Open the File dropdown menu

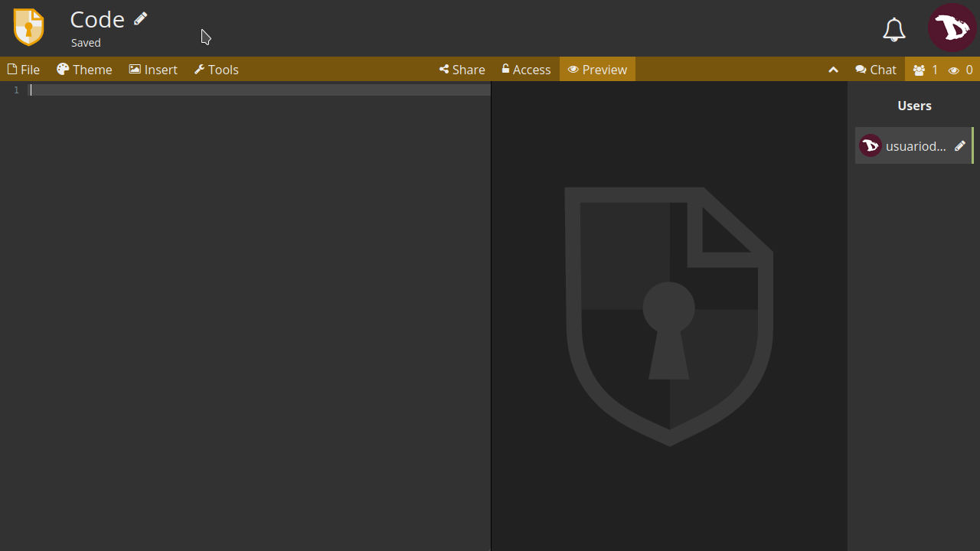point(24,70)
